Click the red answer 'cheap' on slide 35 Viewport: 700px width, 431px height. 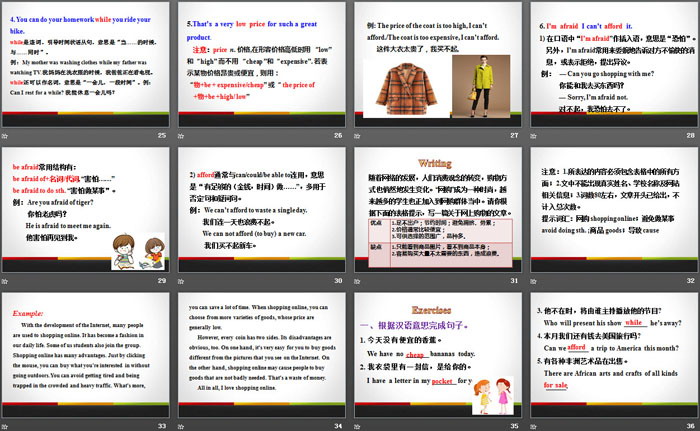(x=417, y=354)
